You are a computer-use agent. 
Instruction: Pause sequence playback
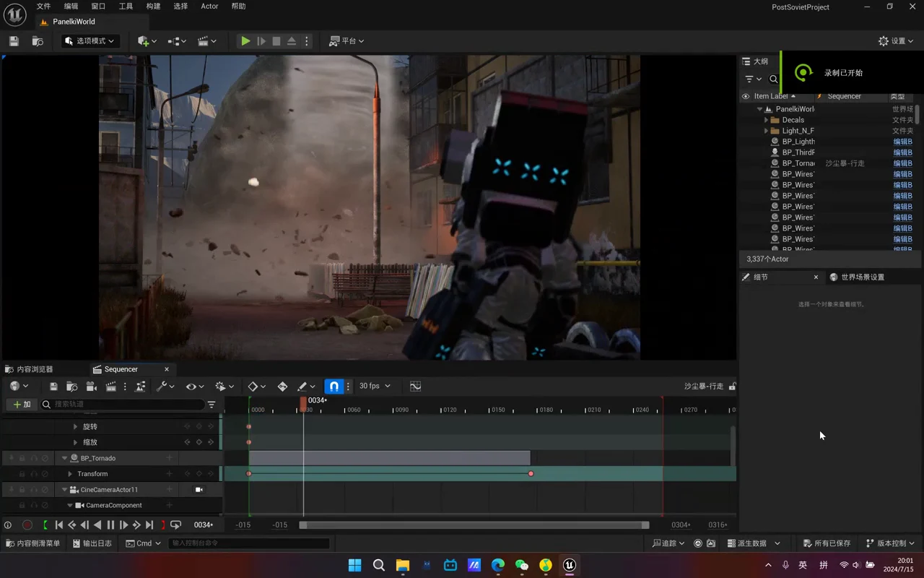coord(110,525)
